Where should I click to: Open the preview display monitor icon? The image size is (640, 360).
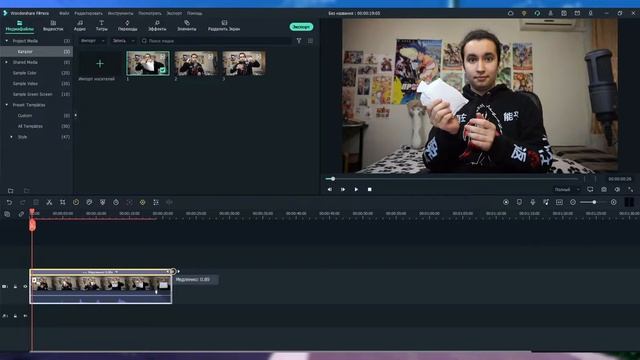[x=590, y=189]
